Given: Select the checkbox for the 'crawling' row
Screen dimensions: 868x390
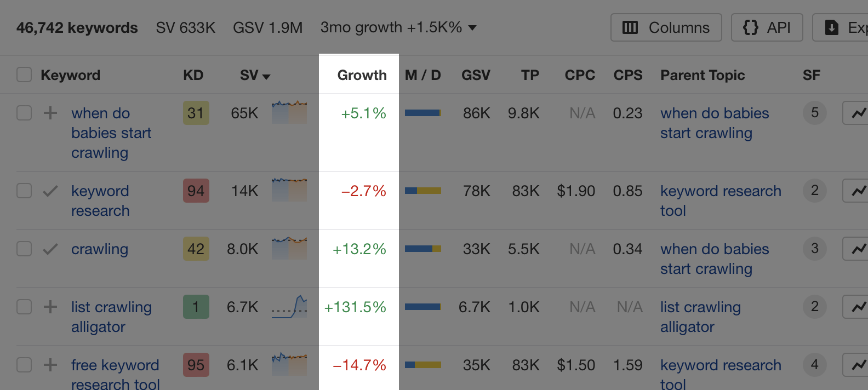Looking at the screenshot, I should tap(24, 249).
